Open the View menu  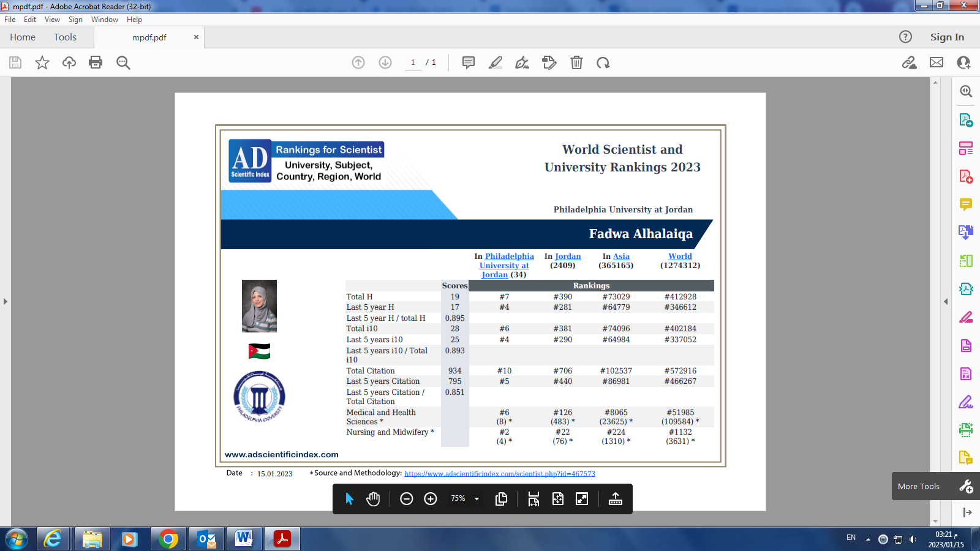click(52, 20)
